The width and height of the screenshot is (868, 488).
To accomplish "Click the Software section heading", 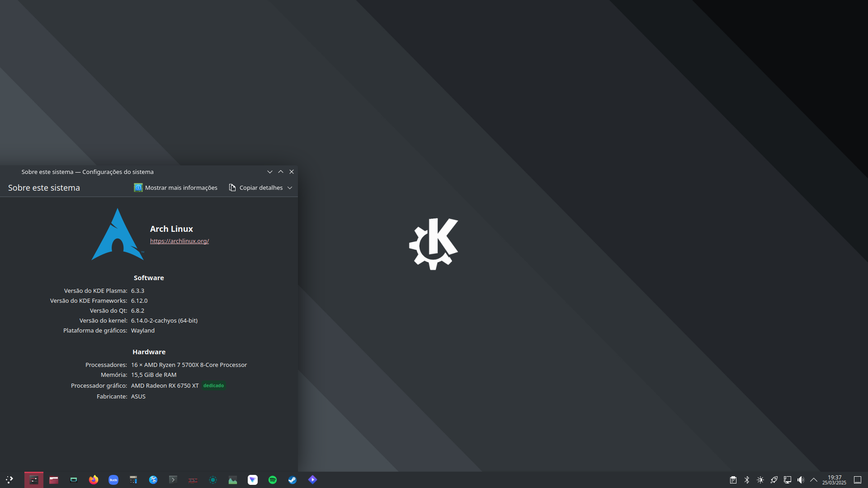I will (x=149, y=278).
